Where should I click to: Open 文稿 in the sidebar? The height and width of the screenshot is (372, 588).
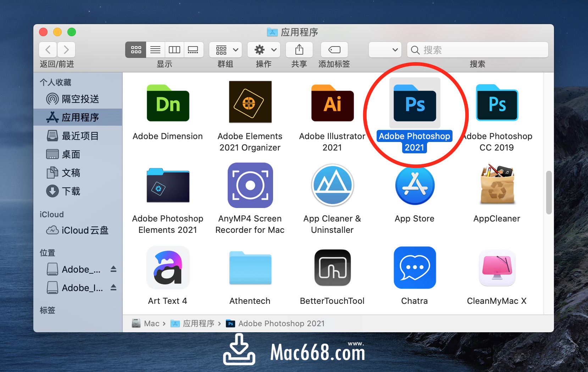78,173
